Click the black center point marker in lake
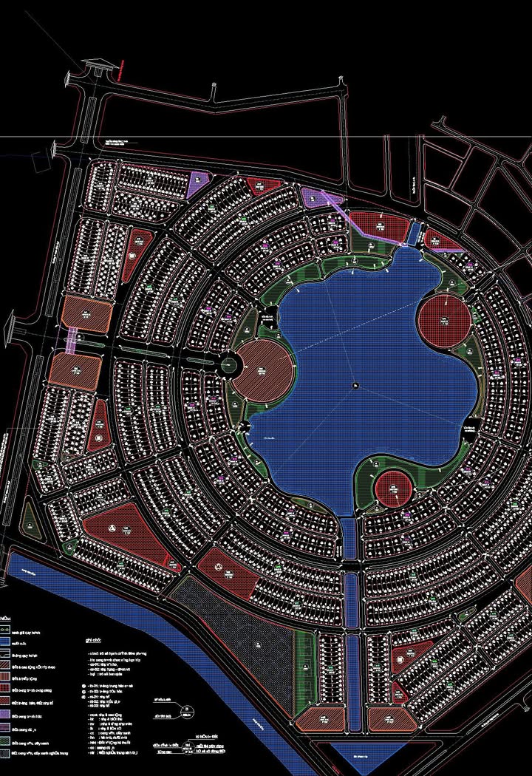 (355, 384)
